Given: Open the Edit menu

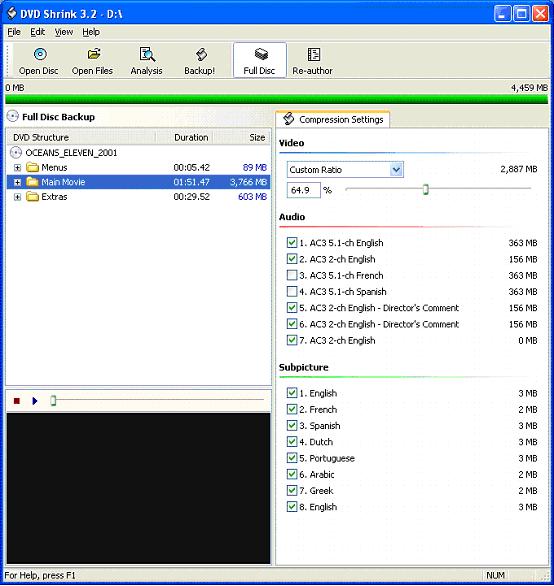Looking at the screenshot, I should point(37,32).
